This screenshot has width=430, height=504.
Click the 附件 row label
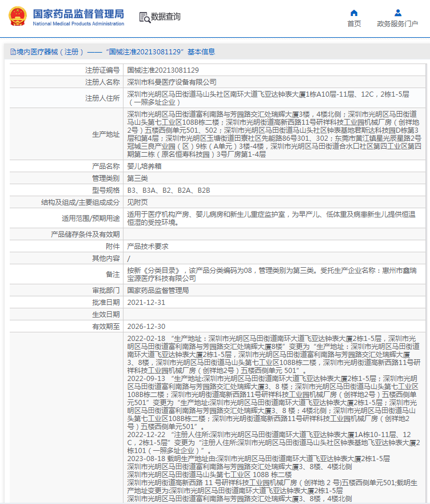113,247
